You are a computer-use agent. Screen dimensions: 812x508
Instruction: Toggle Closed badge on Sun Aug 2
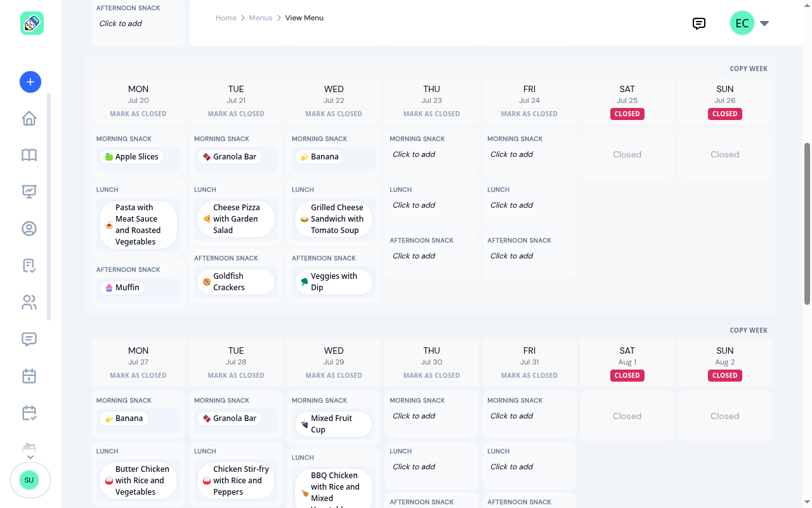(x=725, y=375)
